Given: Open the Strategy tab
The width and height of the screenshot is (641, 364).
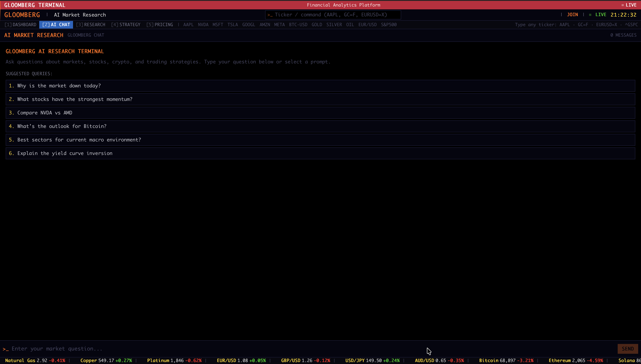Looking at the screenshot, I should (126, 24).
